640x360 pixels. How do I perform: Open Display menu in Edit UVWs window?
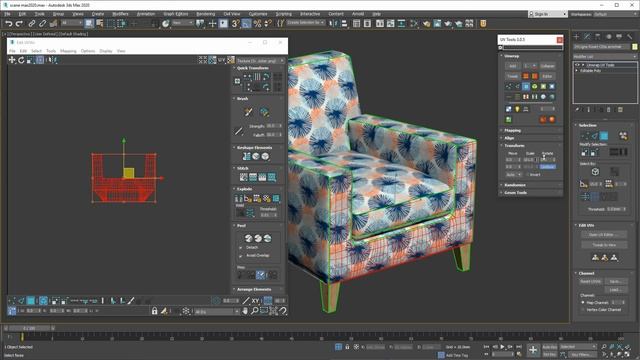tap(106, 51)
